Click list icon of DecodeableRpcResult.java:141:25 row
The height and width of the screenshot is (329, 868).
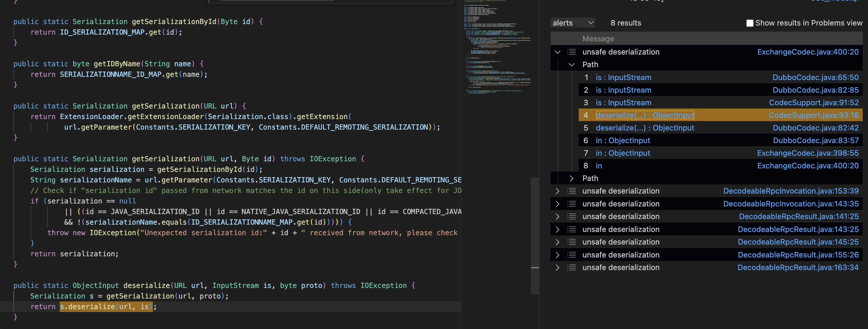pos(571,216)
